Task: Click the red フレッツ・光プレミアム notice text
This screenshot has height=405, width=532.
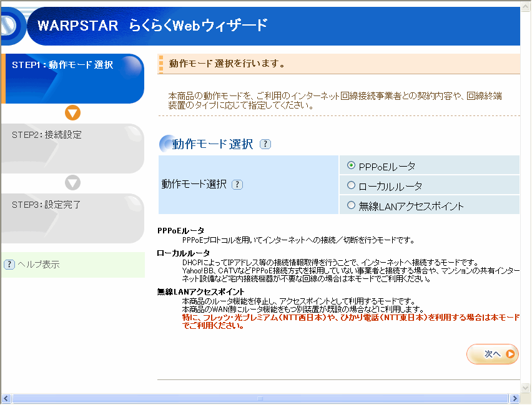Action: pyautogui.click(x=351, y=321)
